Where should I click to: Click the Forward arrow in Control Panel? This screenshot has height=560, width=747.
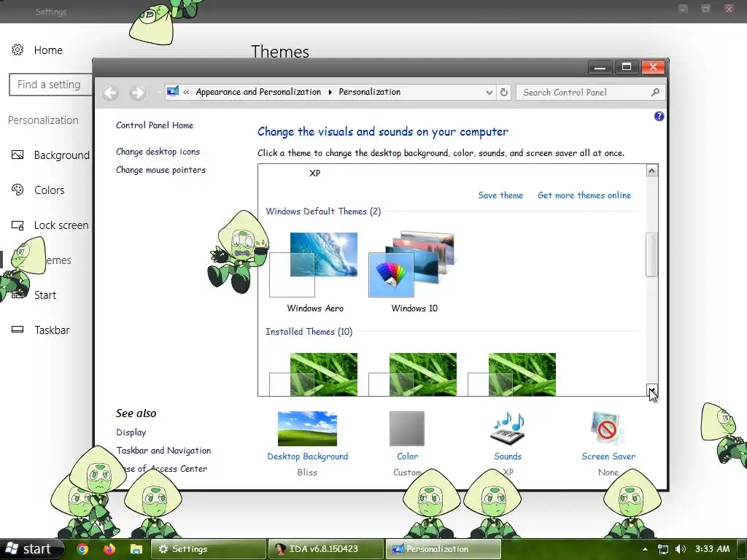click(x=138, y=93)
